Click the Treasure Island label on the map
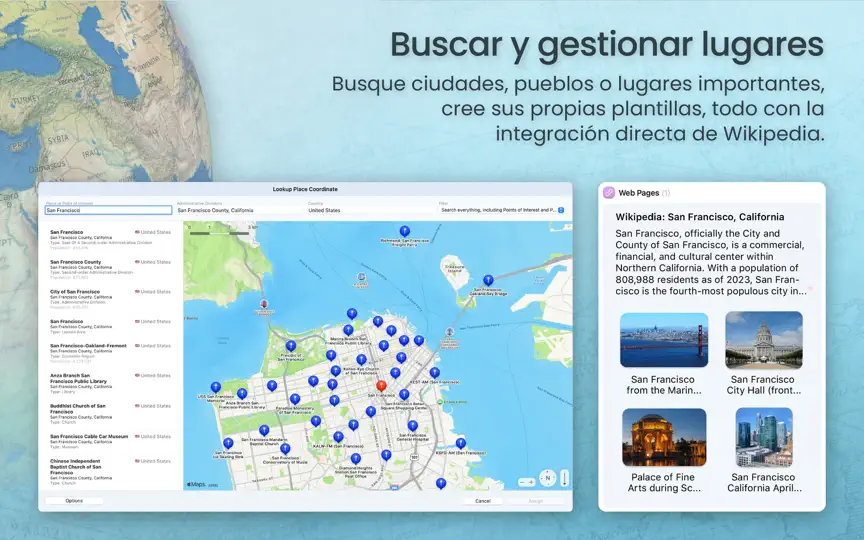The height and width of the screenshot is (540, 864). tap(455, 269)
